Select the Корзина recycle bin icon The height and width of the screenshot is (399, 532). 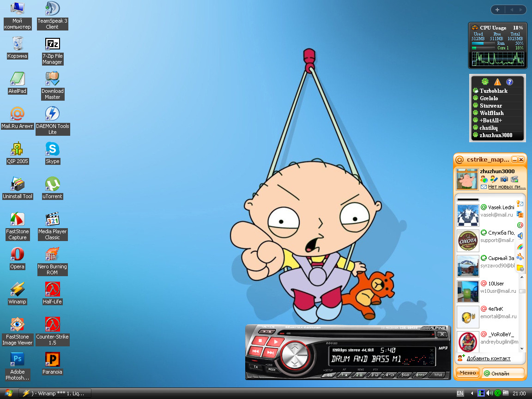pos(17,48)
